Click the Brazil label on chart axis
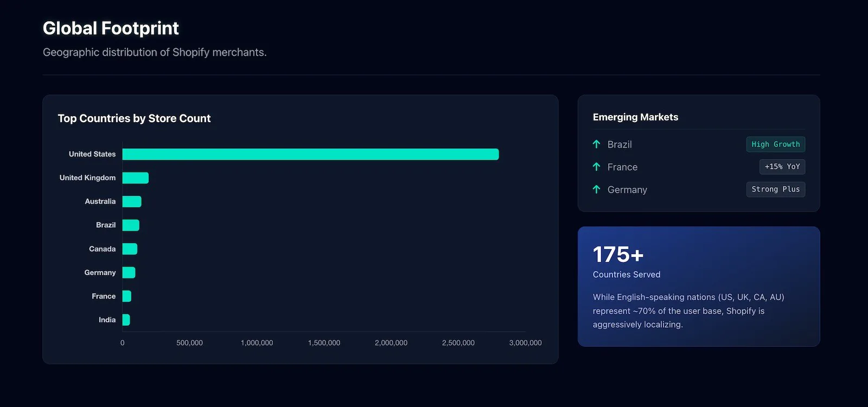The image size is (868, 407). click(106, 225)
